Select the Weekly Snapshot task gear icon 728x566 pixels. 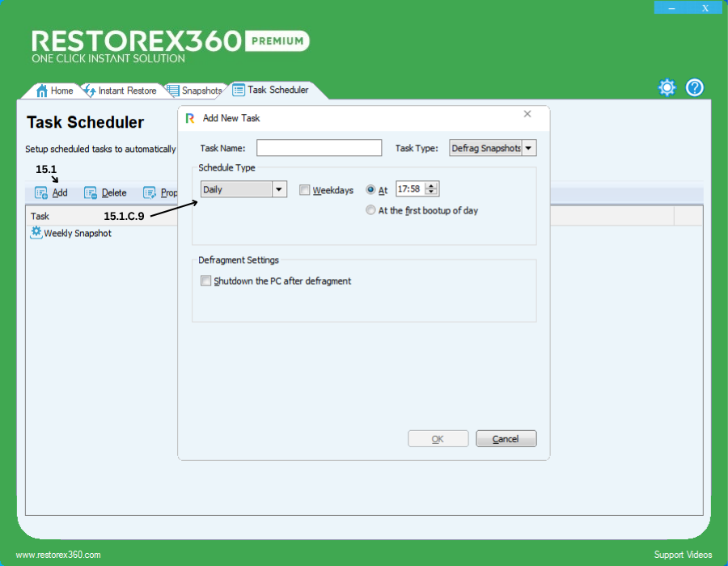(36, 233)
